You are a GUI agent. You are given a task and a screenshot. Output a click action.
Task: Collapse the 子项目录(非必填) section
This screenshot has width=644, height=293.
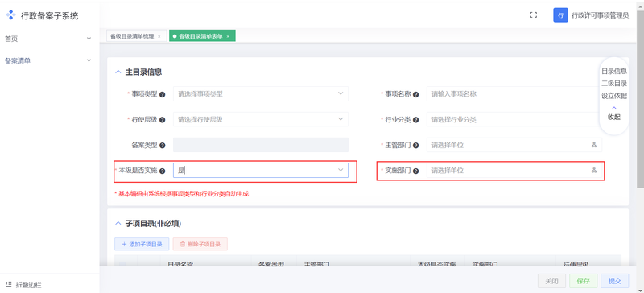click(x=118, y=224)
